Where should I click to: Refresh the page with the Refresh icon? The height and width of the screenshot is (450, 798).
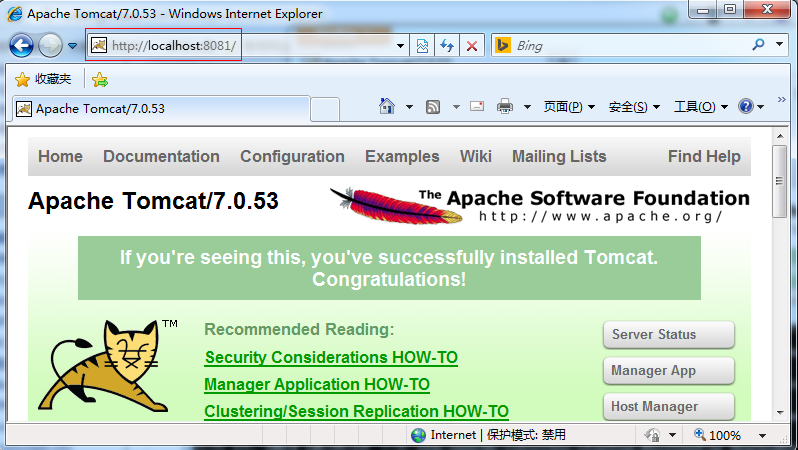coord(447,46)
